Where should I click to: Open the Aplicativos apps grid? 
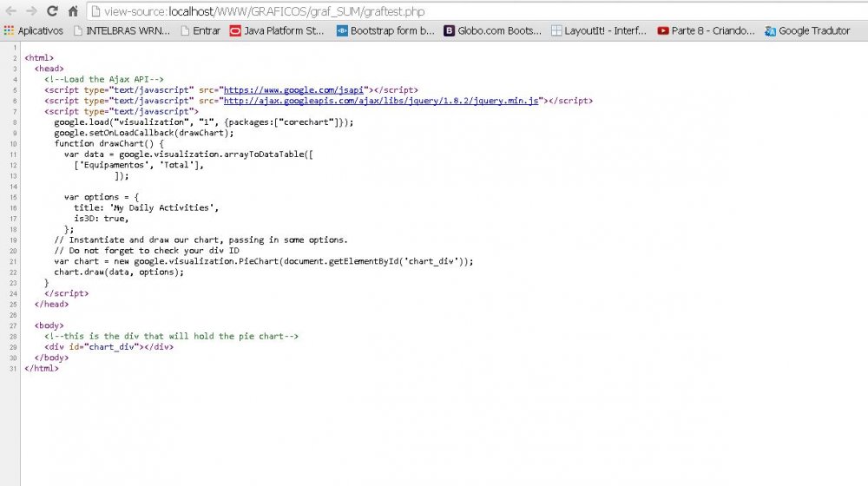point(34,30)
